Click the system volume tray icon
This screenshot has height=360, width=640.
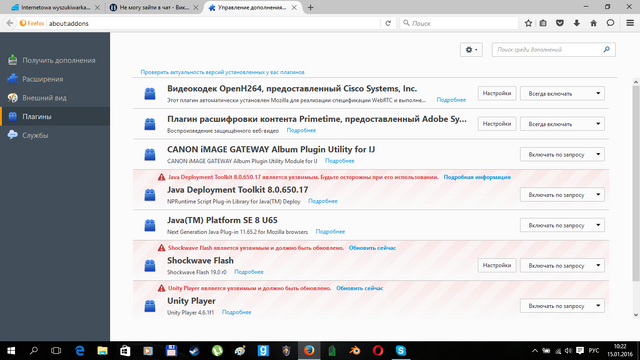(569, 351)
